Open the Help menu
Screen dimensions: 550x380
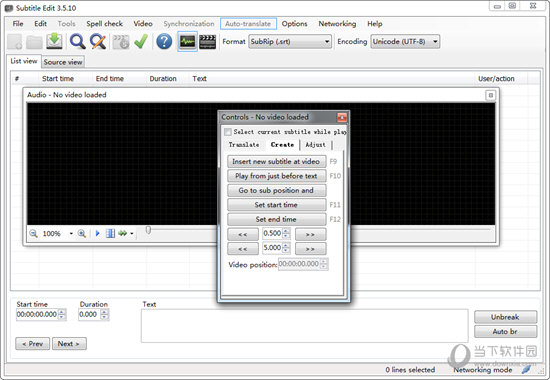(375, 24)
